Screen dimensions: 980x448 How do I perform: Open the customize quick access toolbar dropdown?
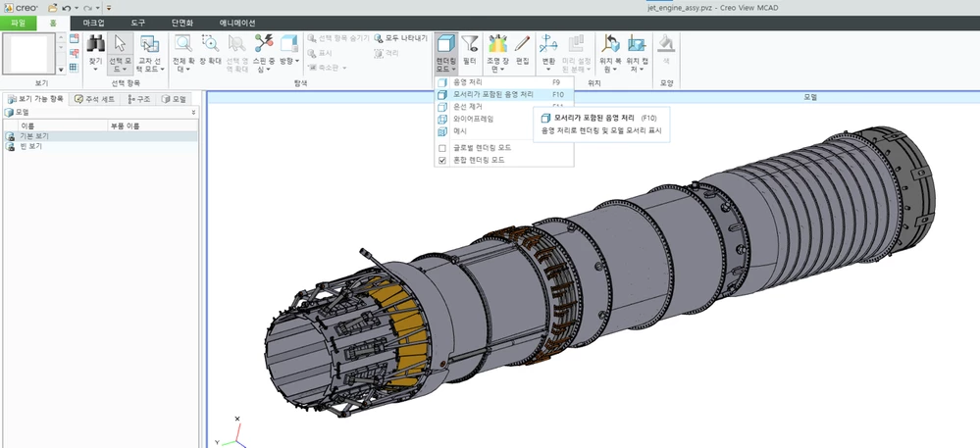pos(109,8)
